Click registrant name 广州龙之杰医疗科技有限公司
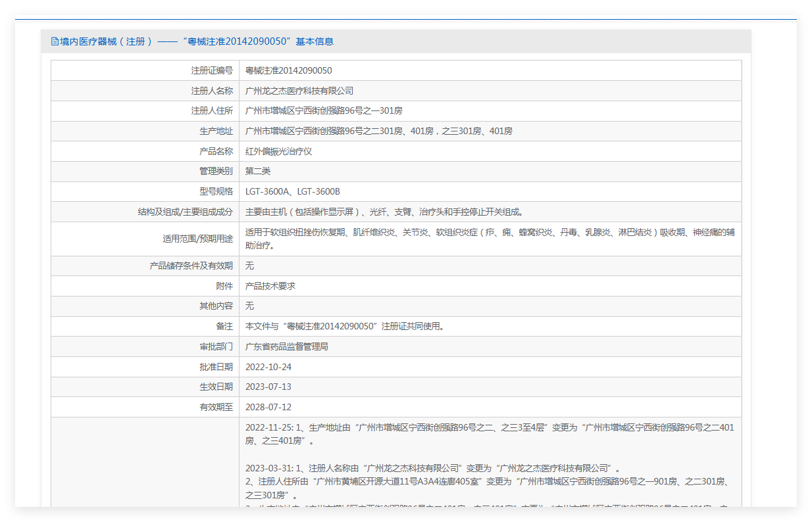812x522 pixels. coord(299,91)
